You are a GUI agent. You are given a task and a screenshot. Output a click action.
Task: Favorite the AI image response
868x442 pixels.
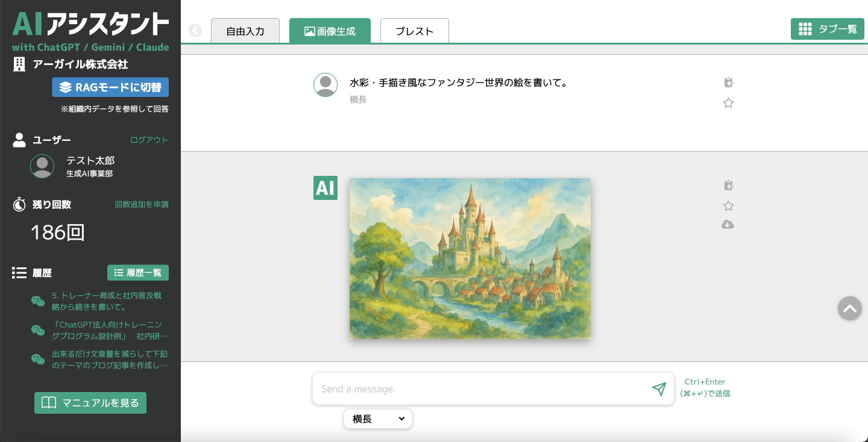point(728,206)
